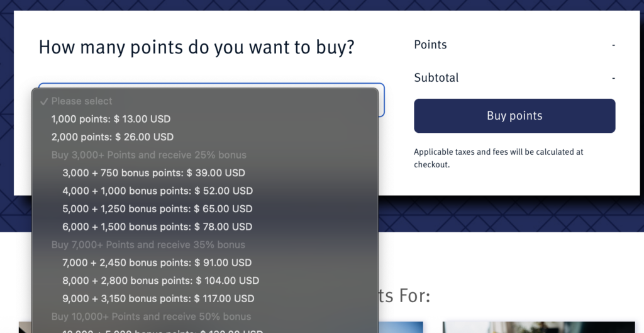644x333 pixels.
Task: Click the points quantity dropdown field border
Action: click(382, 100)
